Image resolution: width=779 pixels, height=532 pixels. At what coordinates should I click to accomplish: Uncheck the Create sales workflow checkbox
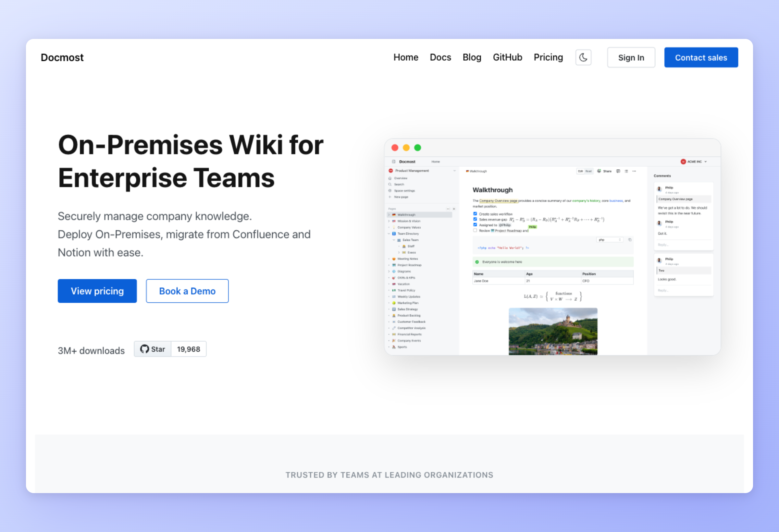coord(475,214)
